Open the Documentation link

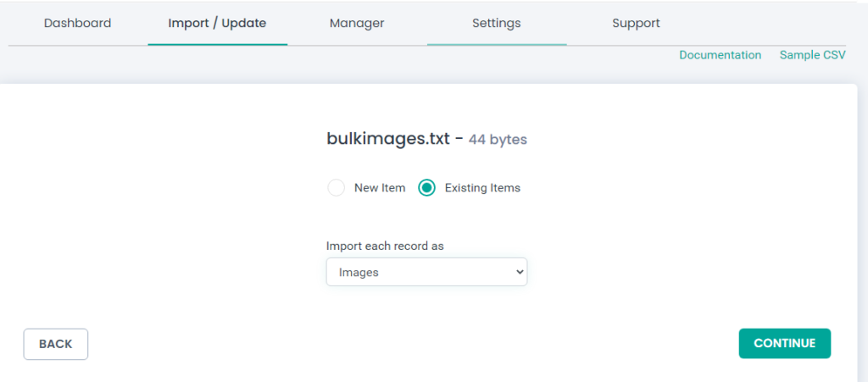(x=721, y=55)
